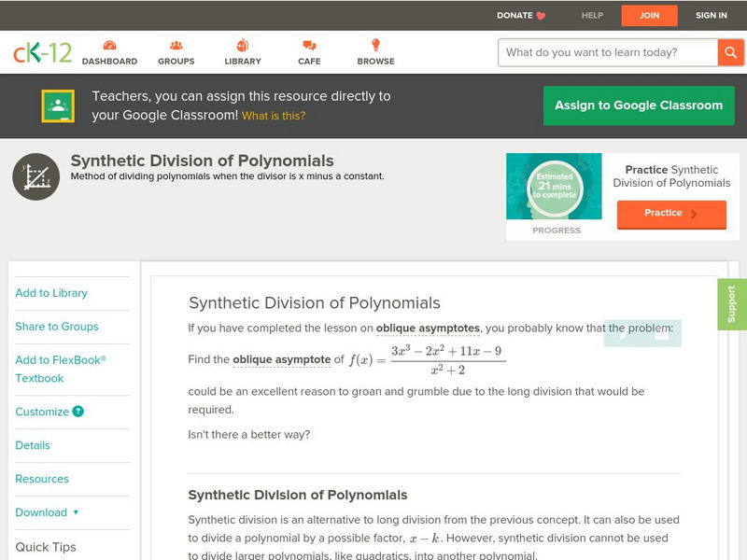747x560 pixels.
Task: Click Assign to Google Classroom
Action: [x=639, y=105]
